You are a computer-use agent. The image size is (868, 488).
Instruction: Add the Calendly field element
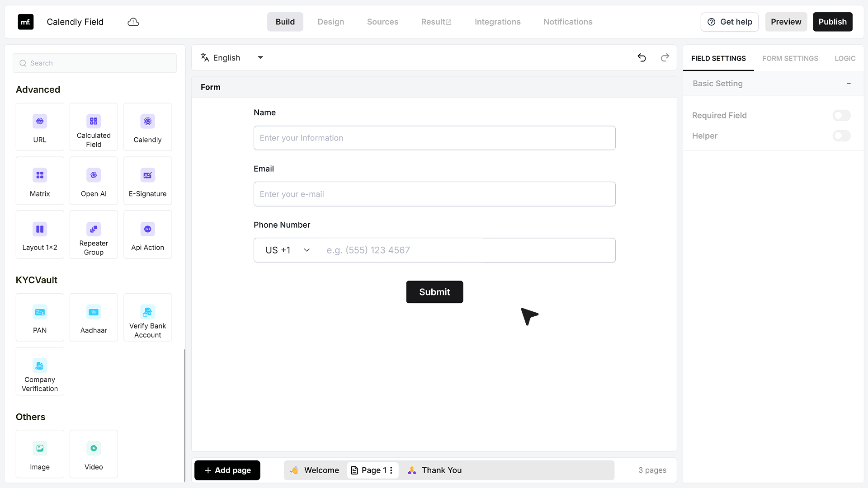[x=147, y=127]
